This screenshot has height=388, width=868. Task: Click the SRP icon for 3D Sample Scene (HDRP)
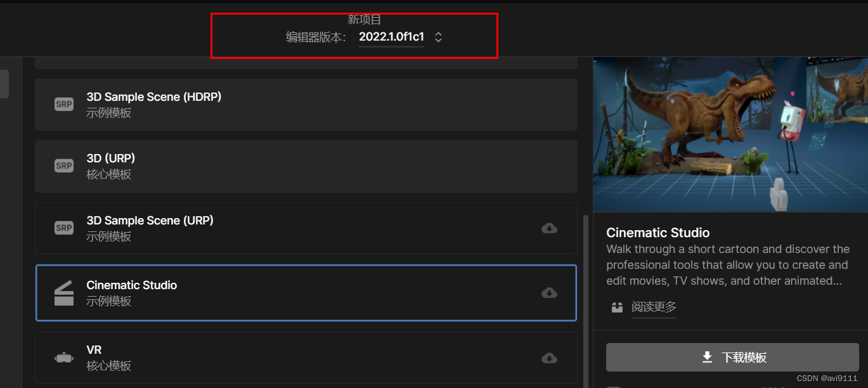64,105
